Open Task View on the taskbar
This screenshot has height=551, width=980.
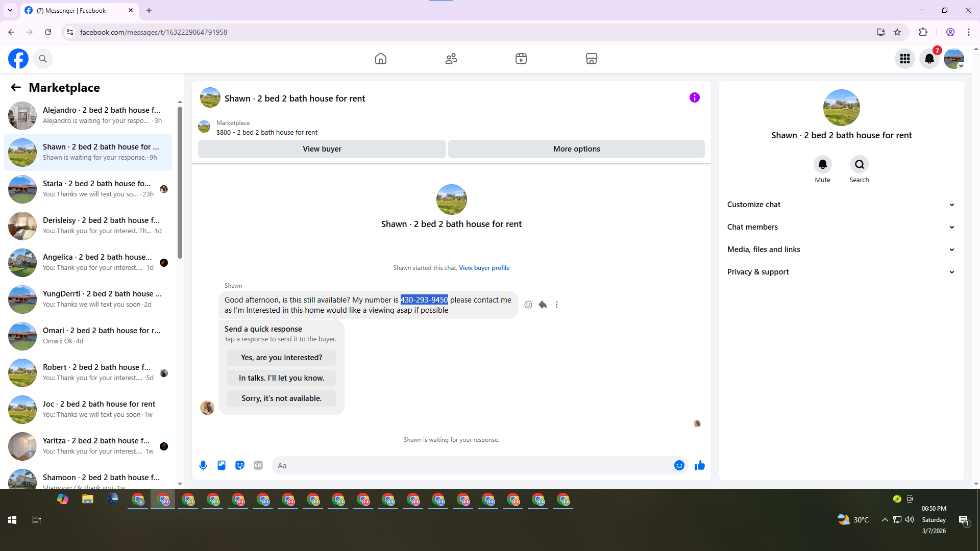37,520
